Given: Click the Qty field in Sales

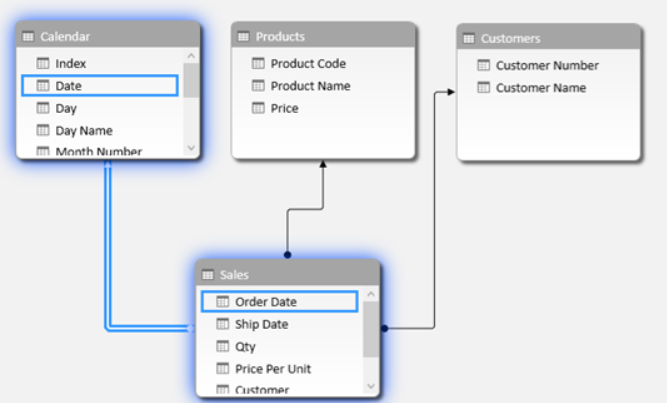Looking at the screenshot, I should (x=245, y=347).
